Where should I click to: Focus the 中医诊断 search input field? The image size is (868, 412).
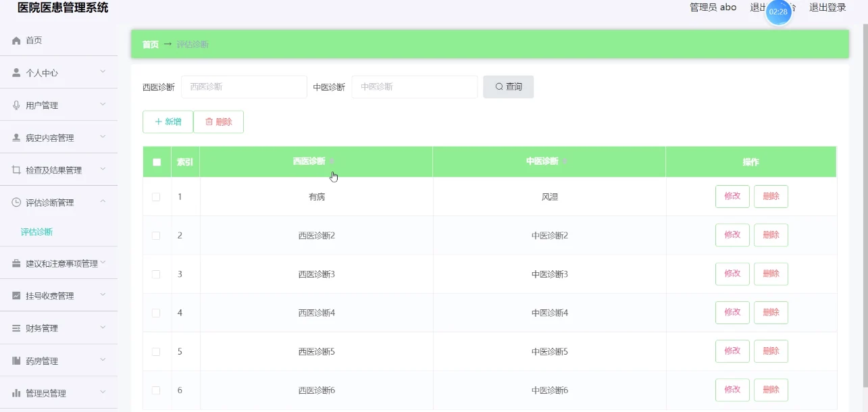tap(415, 86)
